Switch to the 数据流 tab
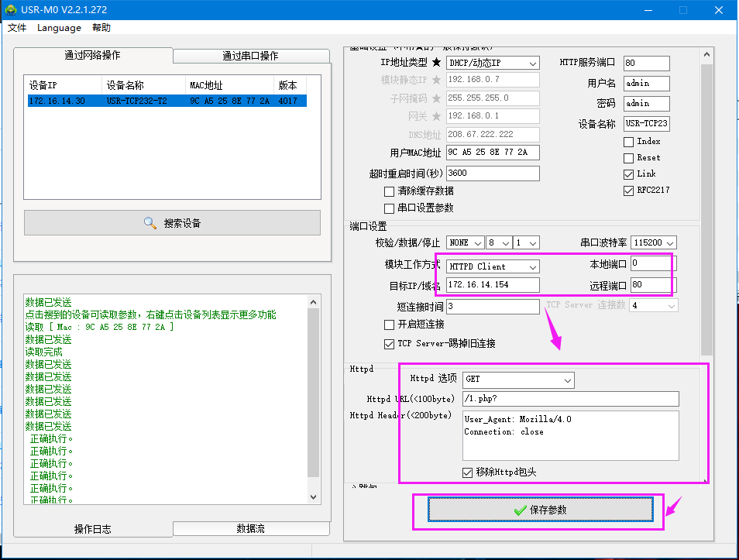This screenshot has width=739, height=560. [x=249, y=528]
